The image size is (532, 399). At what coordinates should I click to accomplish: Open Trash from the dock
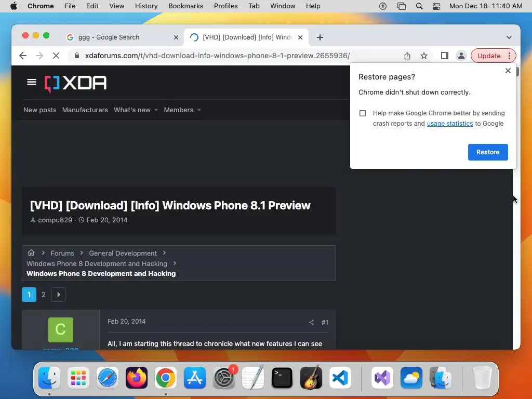(x=482, y=378)
